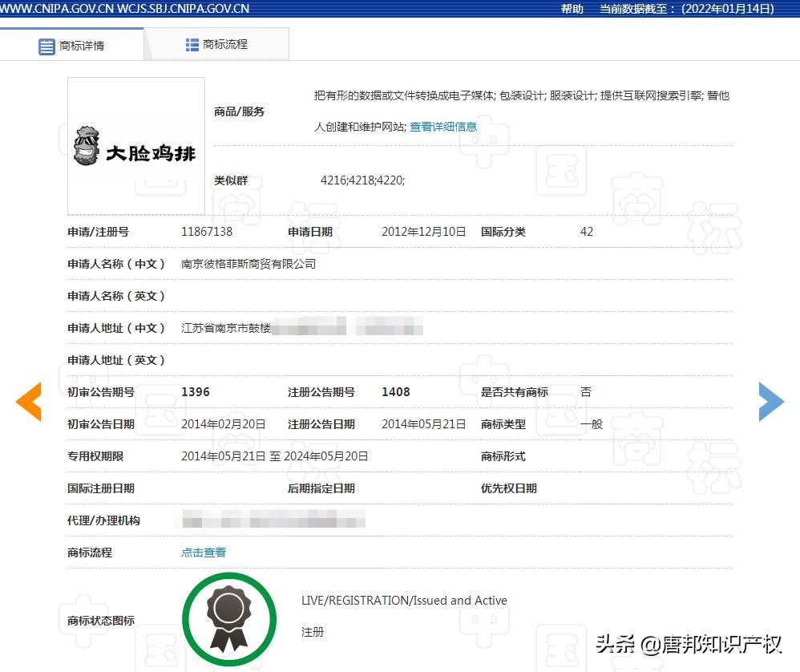Click the preliminary announcement issue number 1396

[x=196, y=392]
